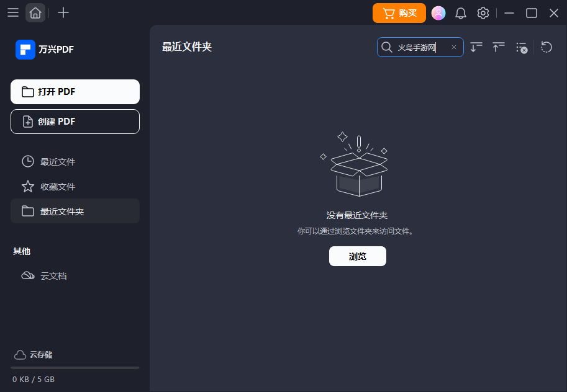
Task: Open the notifications bell
Action: (461, 14)
